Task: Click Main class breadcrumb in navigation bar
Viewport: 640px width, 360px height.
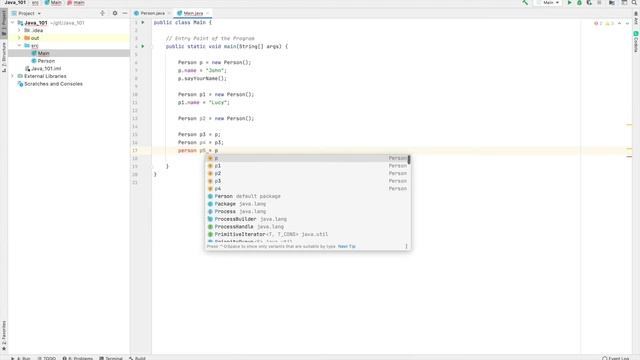Action: (x=53, y=3)
